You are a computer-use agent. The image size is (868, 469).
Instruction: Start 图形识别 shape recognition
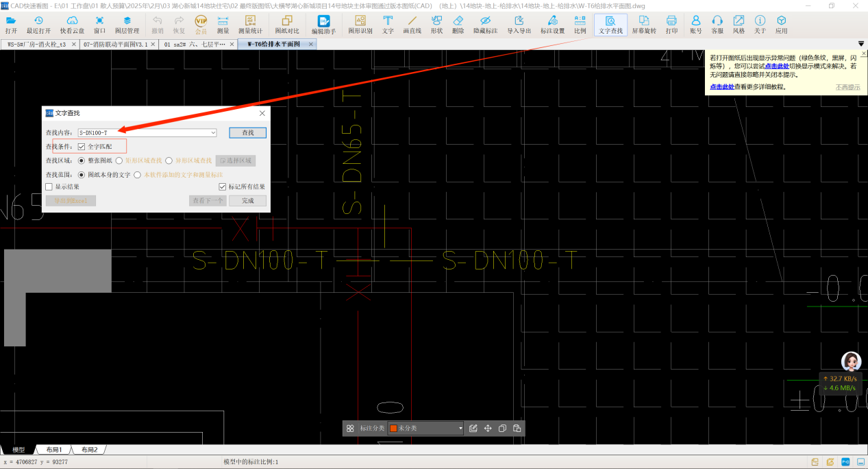tap(360, 25)
